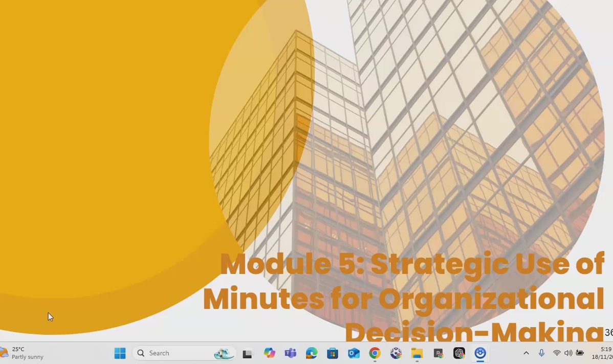613x364 pixels.
Task: Click the speaker volume icon
Action: tap(568, 353)
